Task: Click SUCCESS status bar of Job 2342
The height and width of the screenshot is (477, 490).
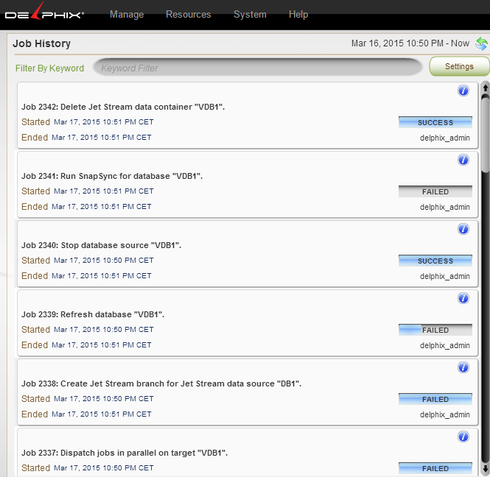Action: (x=435, y=122)
